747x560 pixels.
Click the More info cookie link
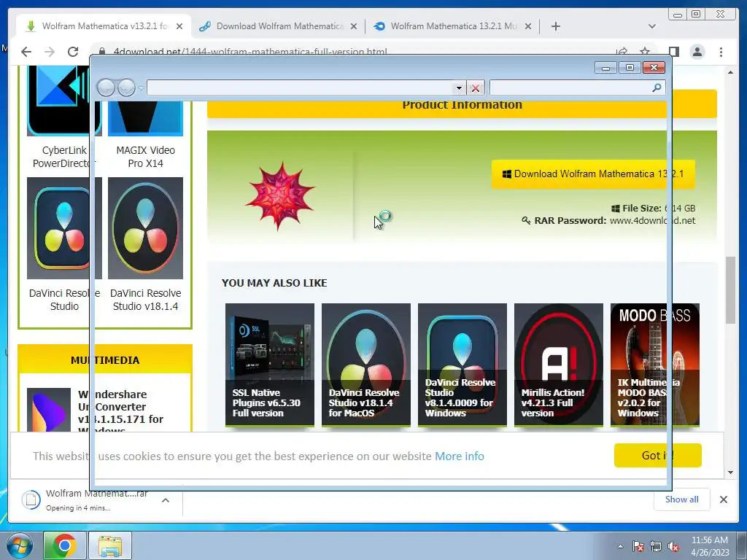[x=460, y=456]
